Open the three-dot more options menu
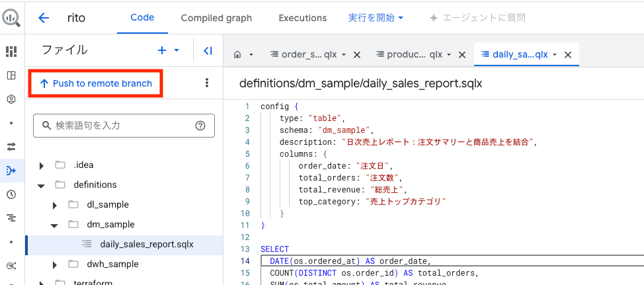Viewport: 644px width, 285px height. pos(207,83)
